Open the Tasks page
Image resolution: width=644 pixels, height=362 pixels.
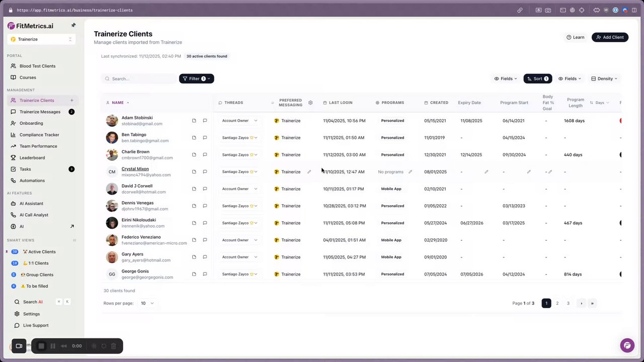click(x=25, y=169)
